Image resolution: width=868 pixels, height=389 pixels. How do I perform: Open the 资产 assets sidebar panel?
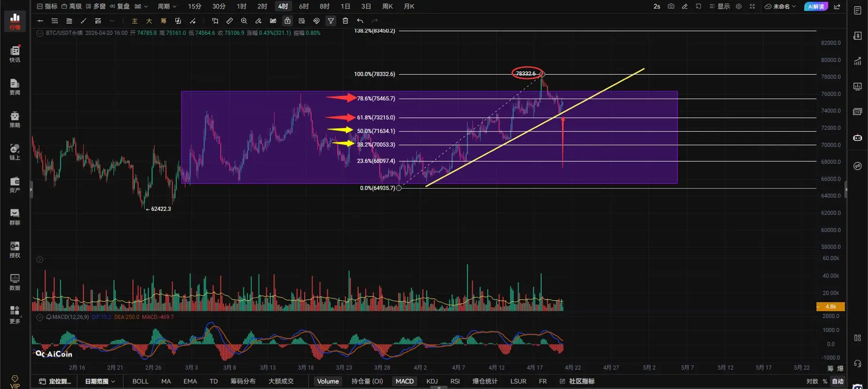(15, 185)
